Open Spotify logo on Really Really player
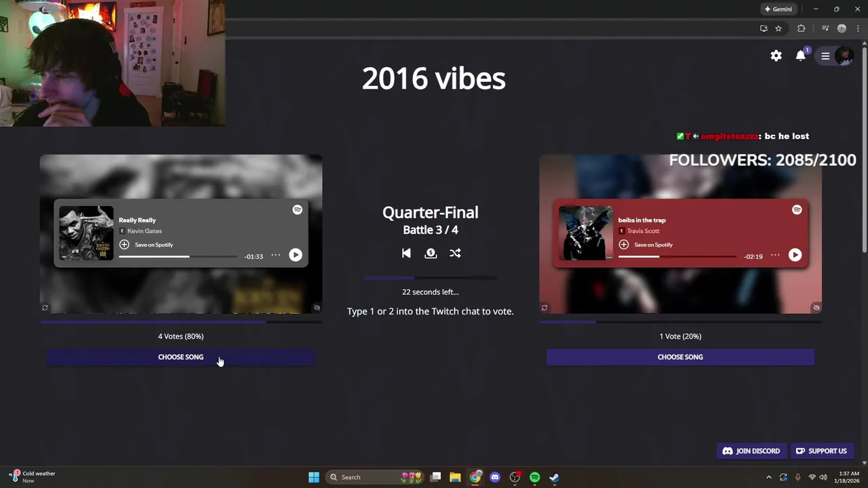 click(297, 210)
